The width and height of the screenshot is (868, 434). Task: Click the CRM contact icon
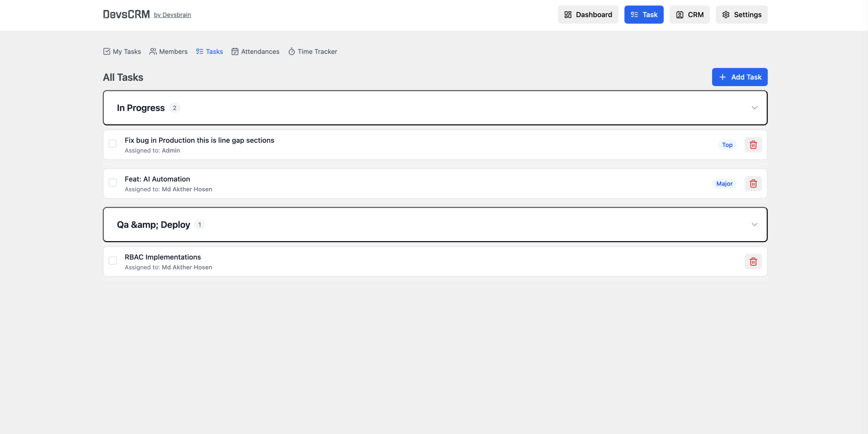pyautogui.click(x=679, y=15)
